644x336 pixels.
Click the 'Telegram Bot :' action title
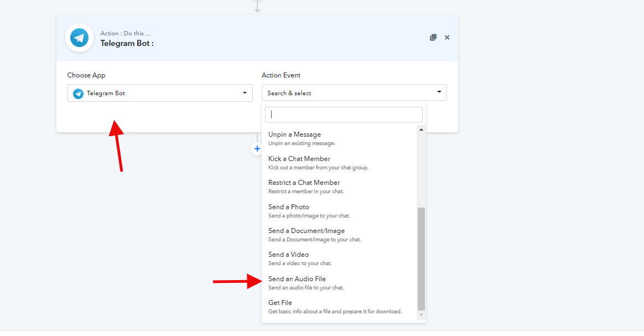(127, 43)
